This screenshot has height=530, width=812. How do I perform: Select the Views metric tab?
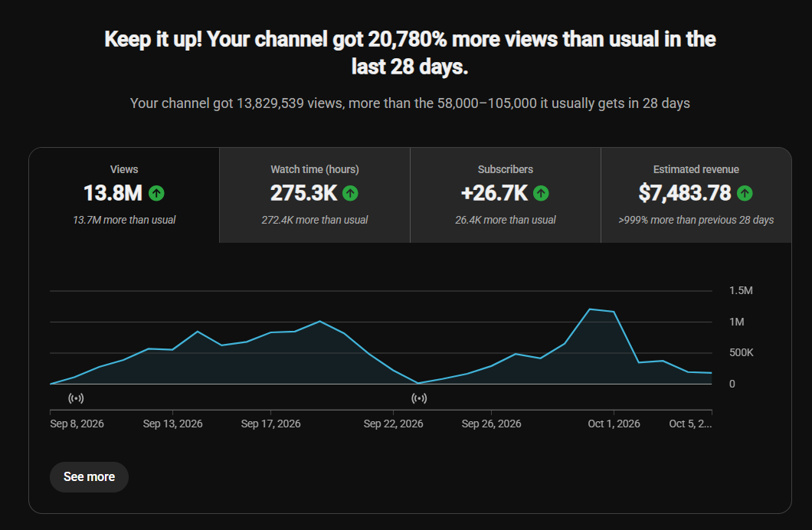pyautogui.click(x=124, y=195)
